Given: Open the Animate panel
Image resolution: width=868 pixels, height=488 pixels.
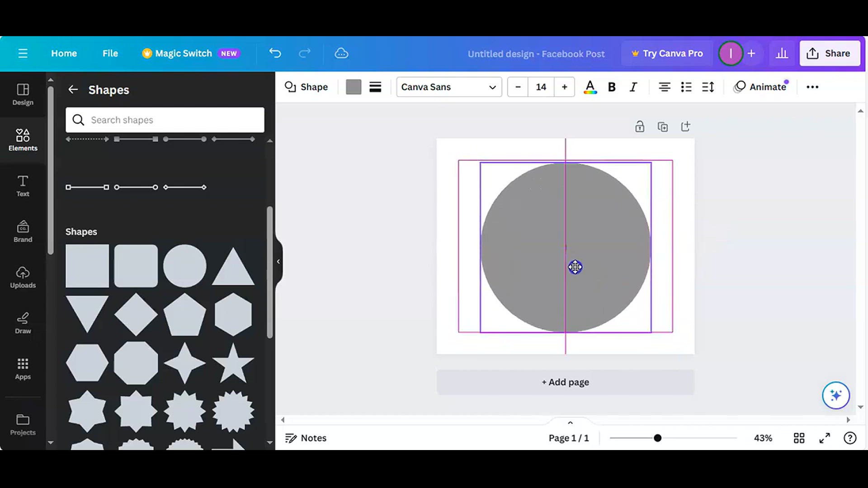Looking at the screenshot, I should click(761, 87).
